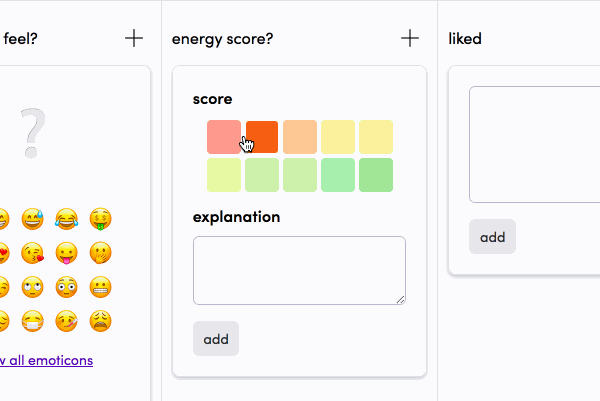
Task: Select the kissing heart wink emoji
Action: [x=33, y=253]
